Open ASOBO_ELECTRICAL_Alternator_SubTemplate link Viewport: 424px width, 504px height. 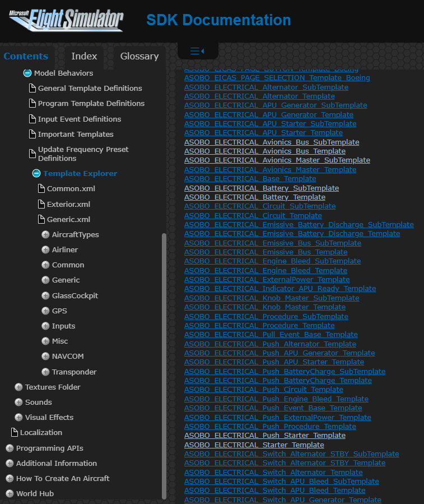pos(266,87)
